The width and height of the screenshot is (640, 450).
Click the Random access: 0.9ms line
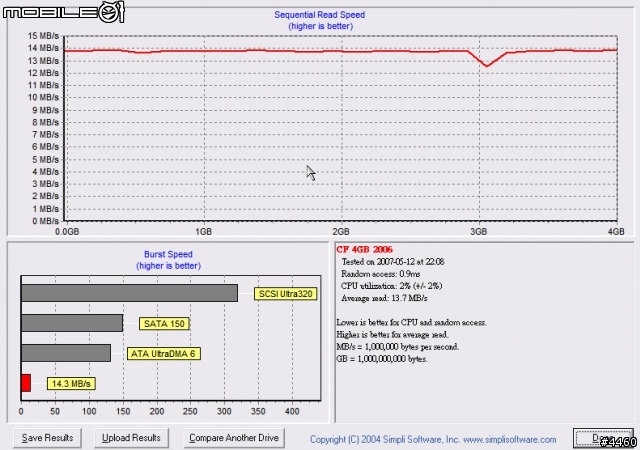tap(380, 274)
